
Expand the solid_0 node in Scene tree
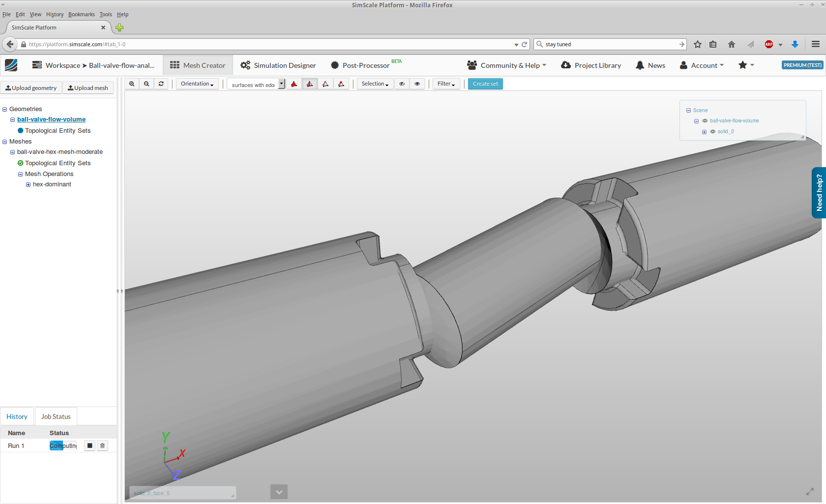(704, 131)
